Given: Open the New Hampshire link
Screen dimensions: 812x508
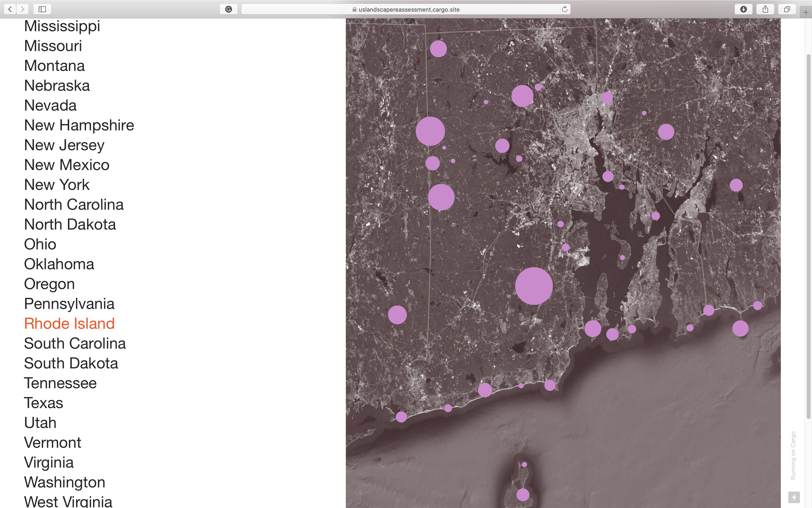Looking at the screenshot, I should [x=79, y=125].
